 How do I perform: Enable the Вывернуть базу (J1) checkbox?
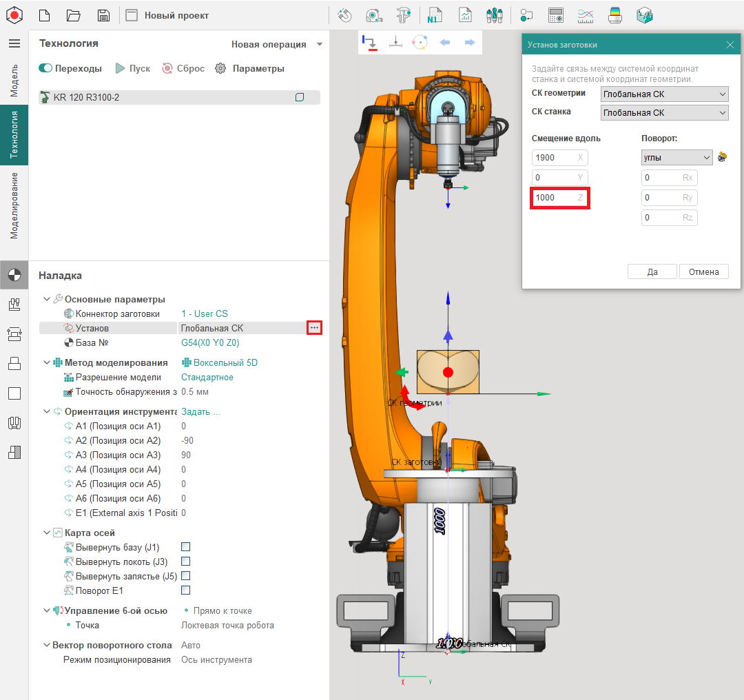coord(185,547)
